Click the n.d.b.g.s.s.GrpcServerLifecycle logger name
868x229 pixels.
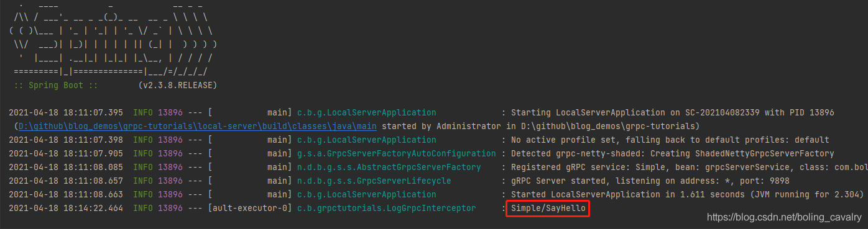tap(374, 181)
